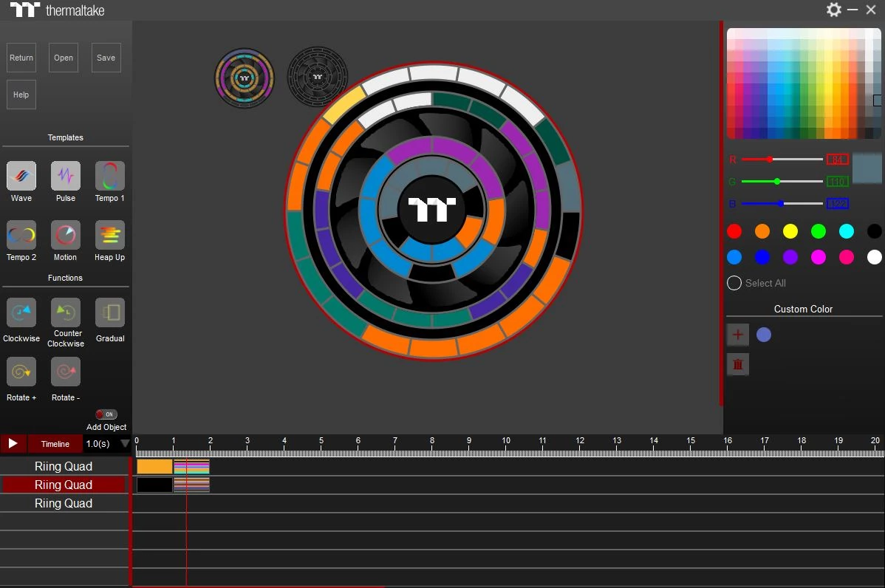The image size is (885, 588).
Task: Apply the Counter Clockwise function
Action: click(x=66, y=312)
